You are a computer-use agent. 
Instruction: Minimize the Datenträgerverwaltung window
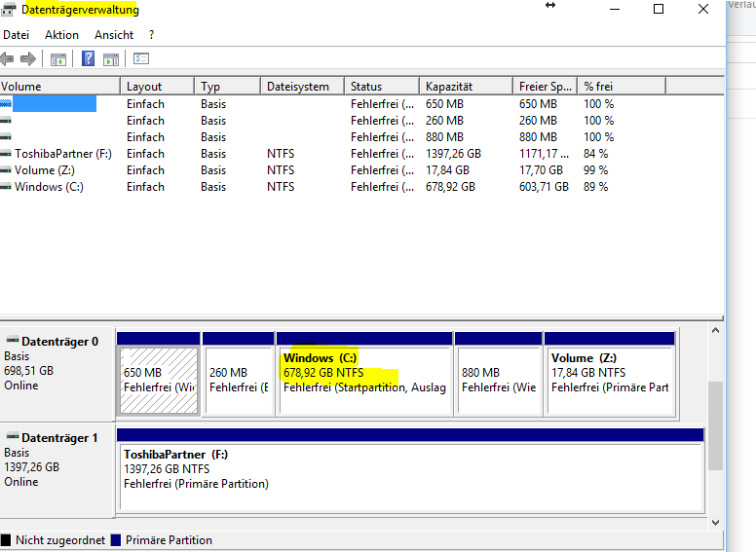pyautogui.click(x=614, y=9)
